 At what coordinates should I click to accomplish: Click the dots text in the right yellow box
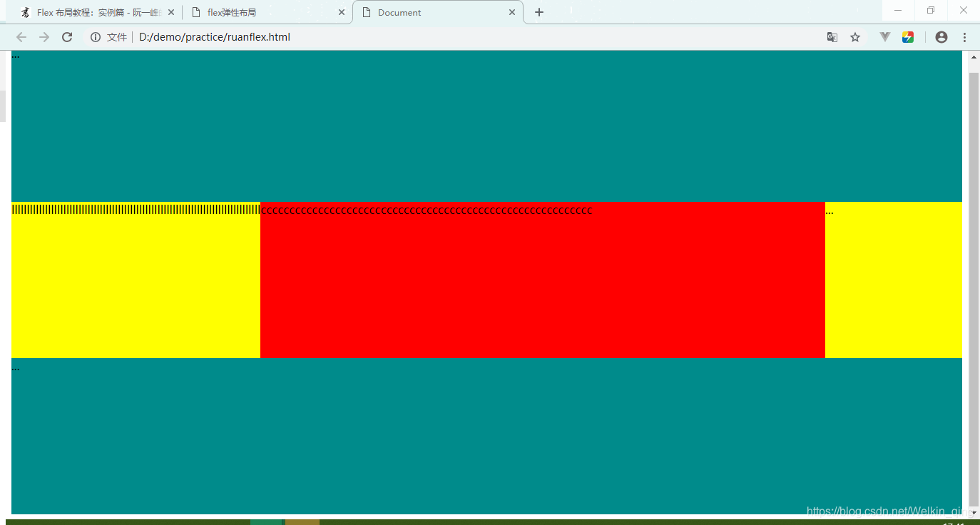[830, 213]
